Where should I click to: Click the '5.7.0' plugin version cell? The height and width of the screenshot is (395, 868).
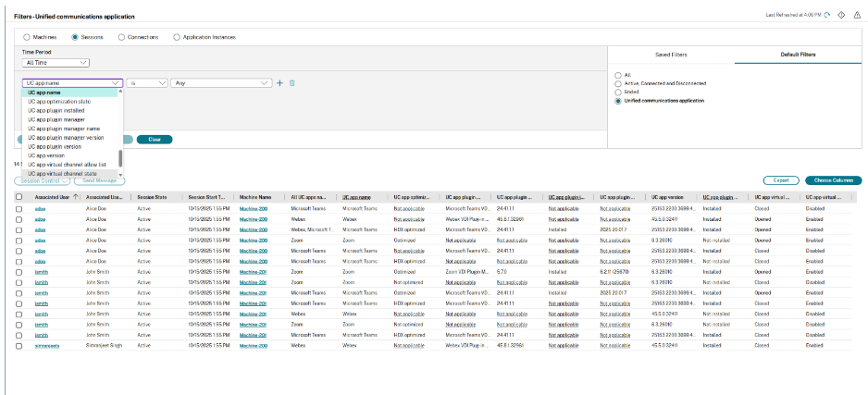point(502,272)
